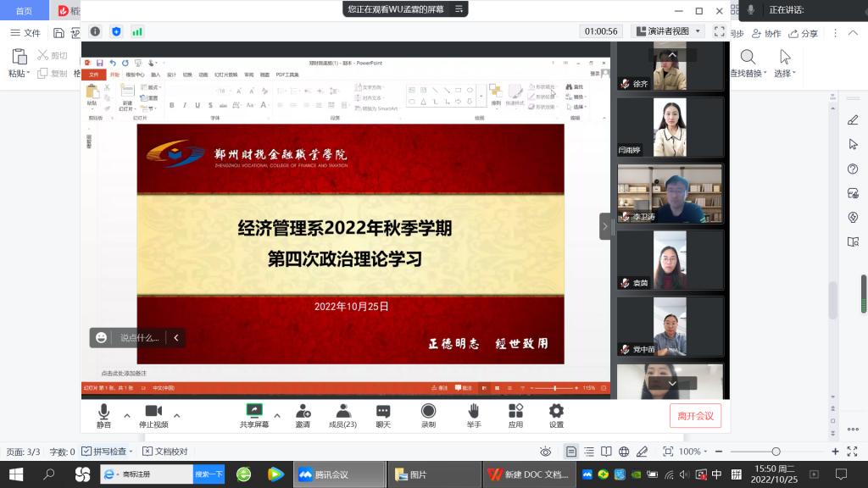
Task: Start recording with the 录制 button
Action: (x=428, y=415)
